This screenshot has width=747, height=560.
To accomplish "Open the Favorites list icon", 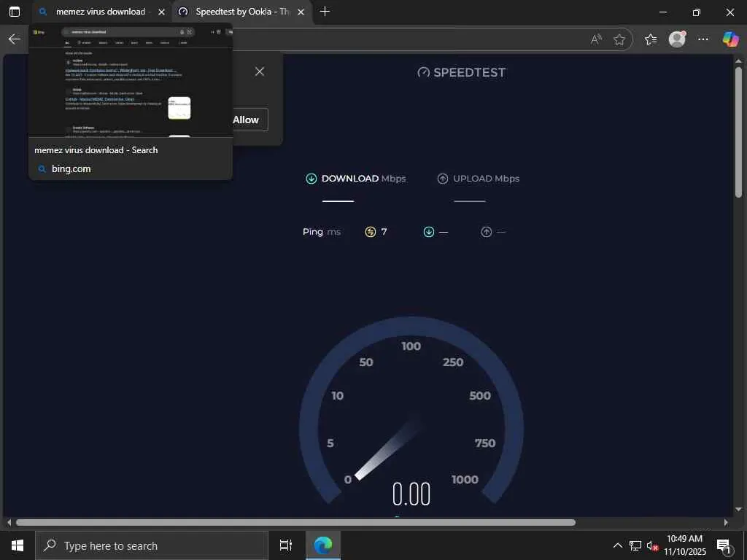I will coord(650,39).
